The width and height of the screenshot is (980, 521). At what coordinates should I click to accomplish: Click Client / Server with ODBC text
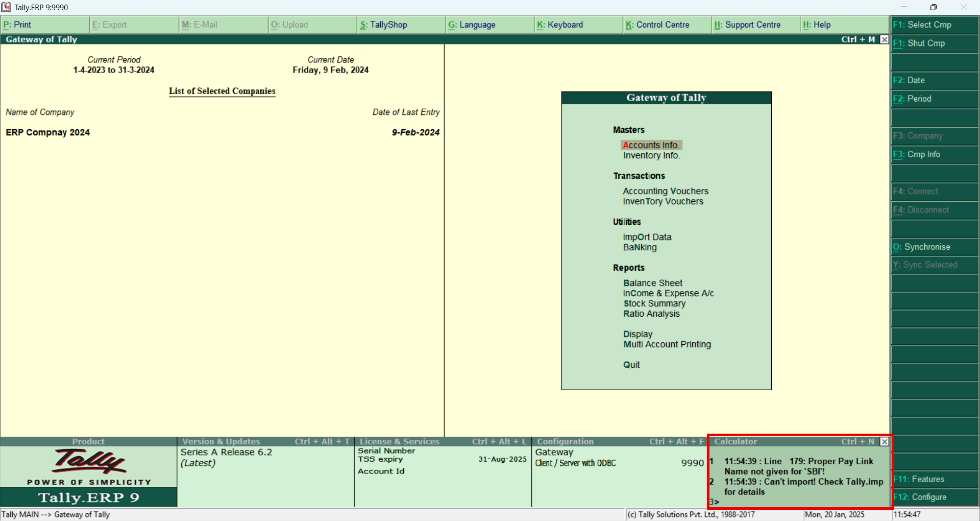(576, 463)
